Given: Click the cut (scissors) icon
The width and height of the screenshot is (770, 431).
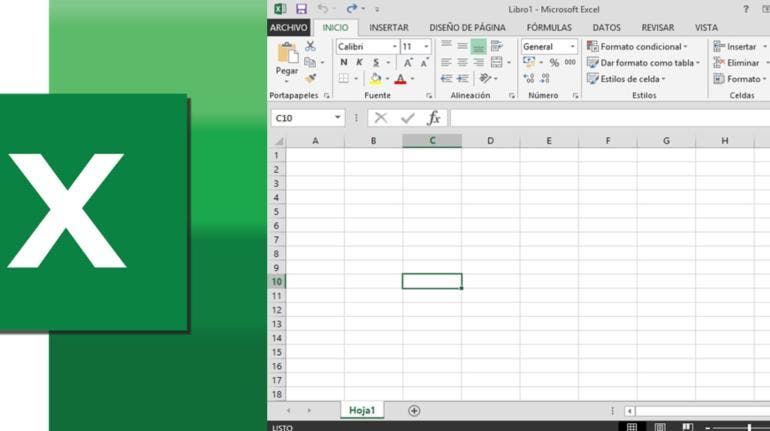Looking at the screenshot, I should point(310,46).
